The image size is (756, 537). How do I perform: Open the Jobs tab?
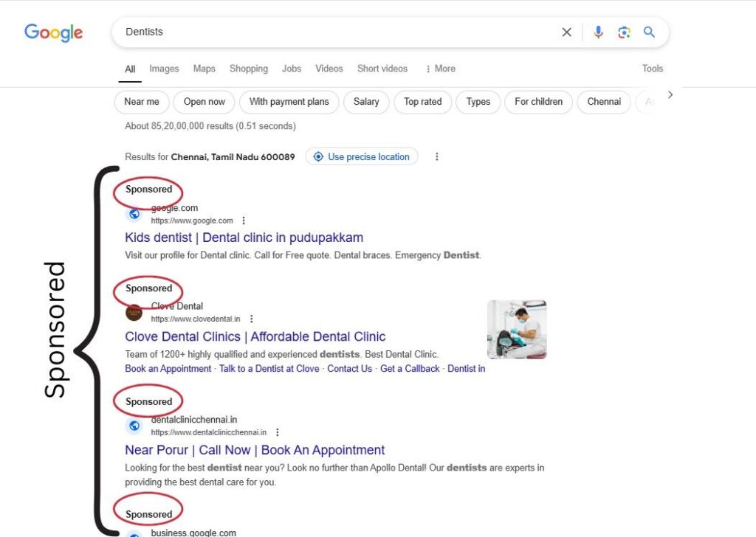(291, 69)
